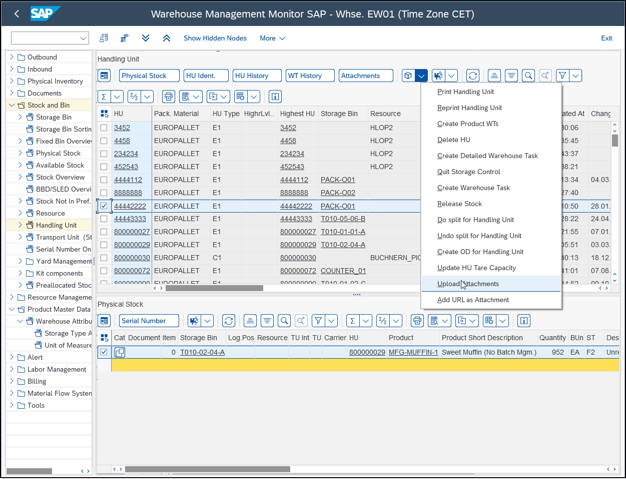The height and width of the screenshot is (479, 626).
Task: Open the MFG-MUFFIN-1 product link
Action: (413, 352)
